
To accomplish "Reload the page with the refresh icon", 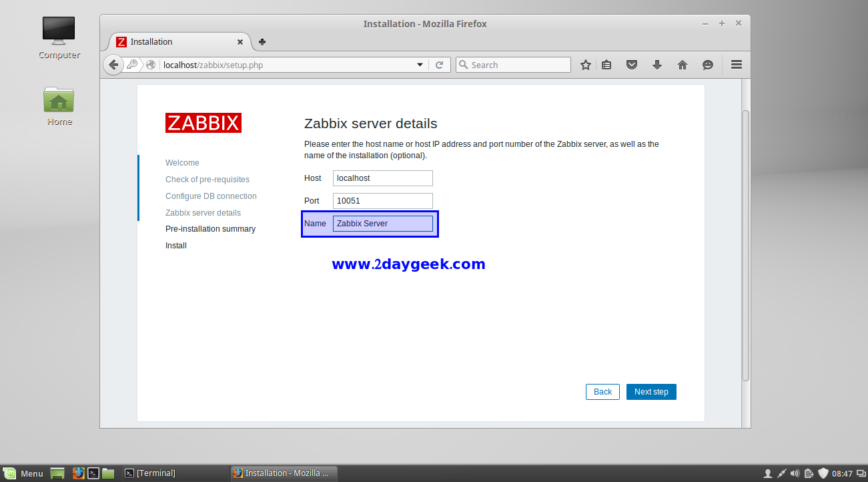I will coord(439,65).
